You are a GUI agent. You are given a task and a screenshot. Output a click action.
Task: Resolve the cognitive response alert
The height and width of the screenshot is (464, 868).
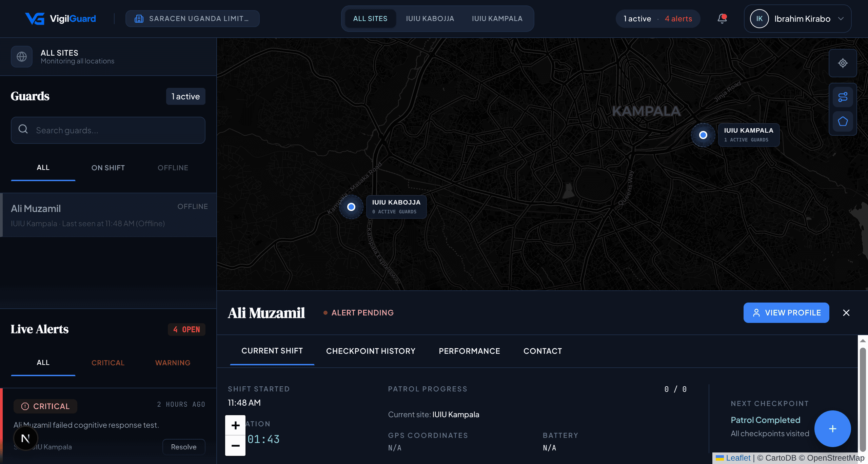tap(184, 447)
